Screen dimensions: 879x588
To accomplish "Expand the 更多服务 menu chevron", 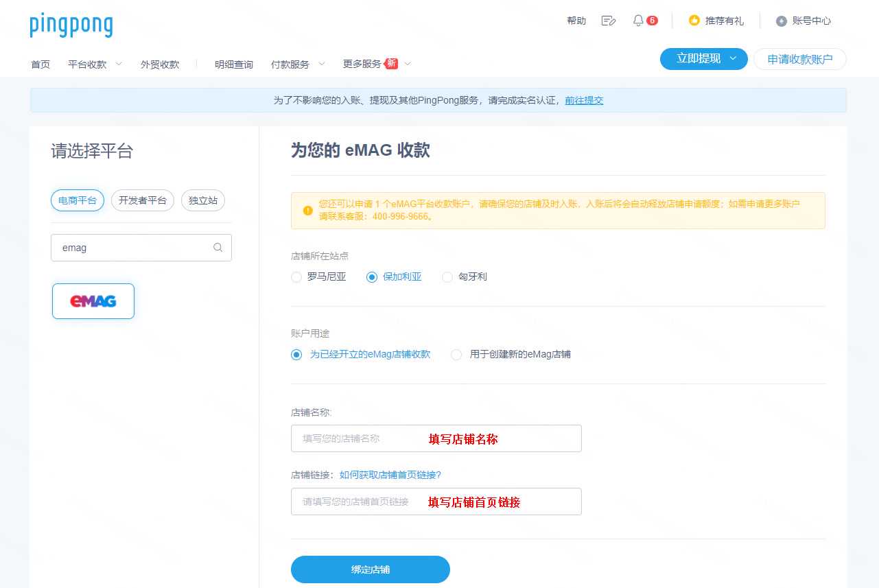I will tap(408, 64).
